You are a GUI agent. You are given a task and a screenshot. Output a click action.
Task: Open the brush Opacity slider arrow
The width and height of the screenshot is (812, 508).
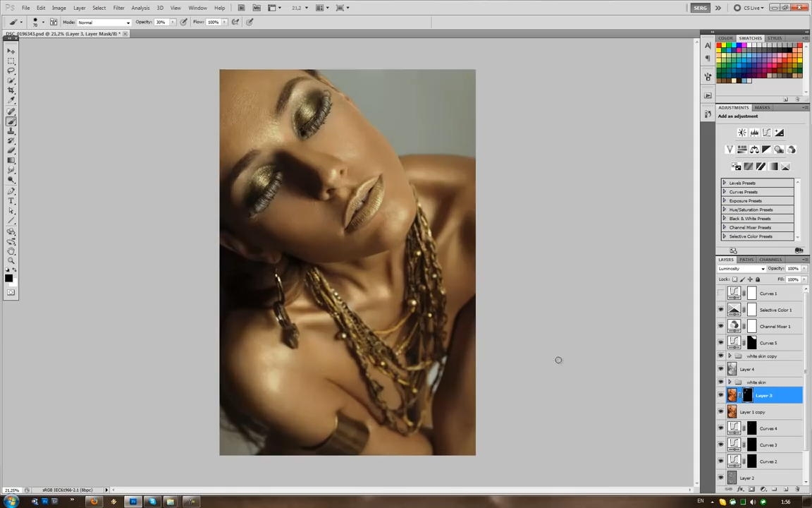[x=173, y=23]
